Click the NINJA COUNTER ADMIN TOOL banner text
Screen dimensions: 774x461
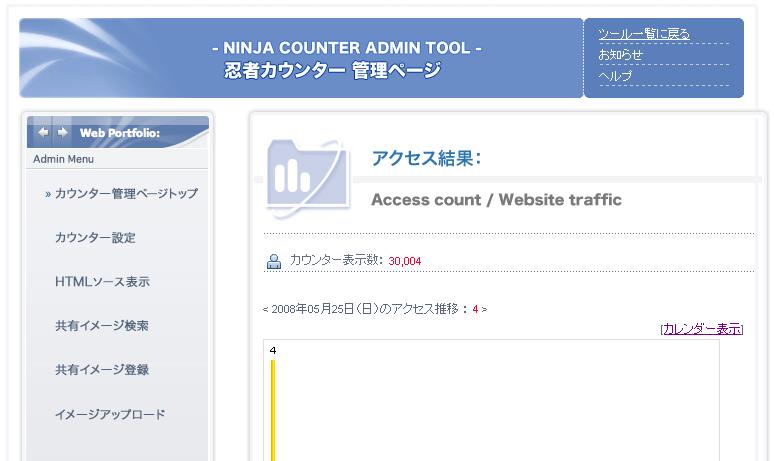pyautogui.click(x=347, y=48)
